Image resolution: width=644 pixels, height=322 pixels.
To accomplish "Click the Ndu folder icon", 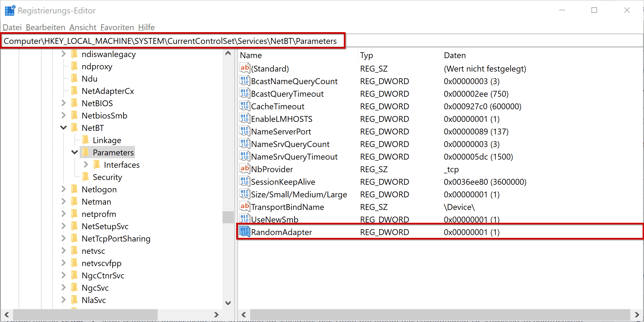I will point(74,79).
